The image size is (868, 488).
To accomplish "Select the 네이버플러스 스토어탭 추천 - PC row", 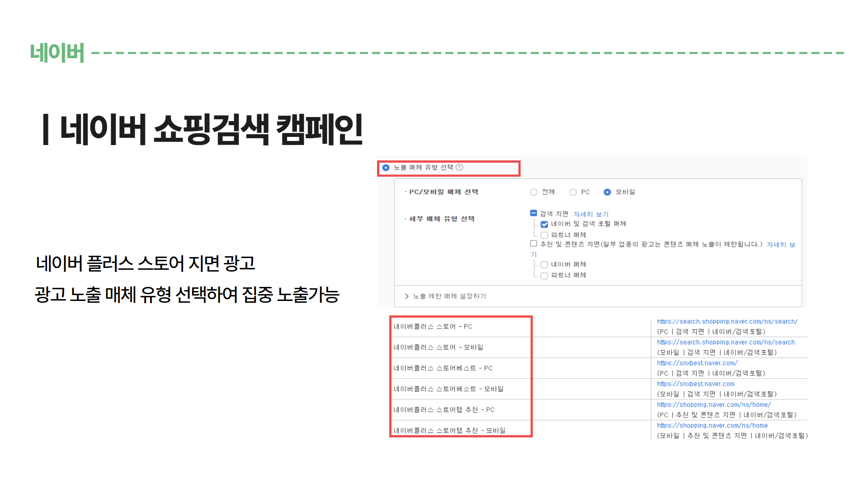I will (444, 410).
